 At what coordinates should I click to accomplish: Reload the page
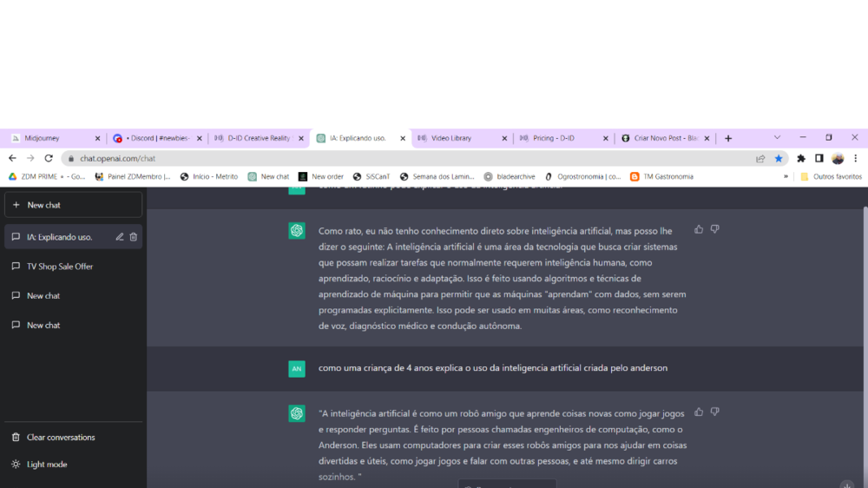(49, 158)
